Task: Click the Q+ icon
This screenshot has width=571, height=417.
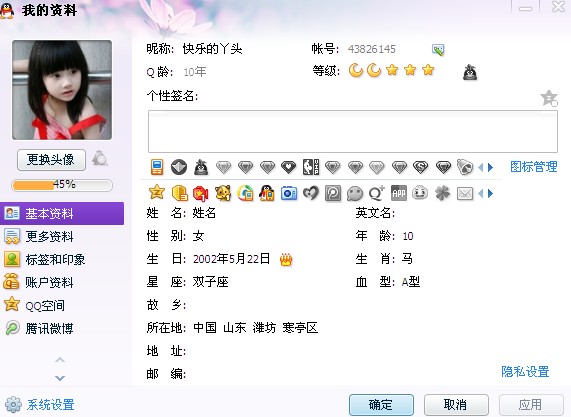Action: (377, 193)
